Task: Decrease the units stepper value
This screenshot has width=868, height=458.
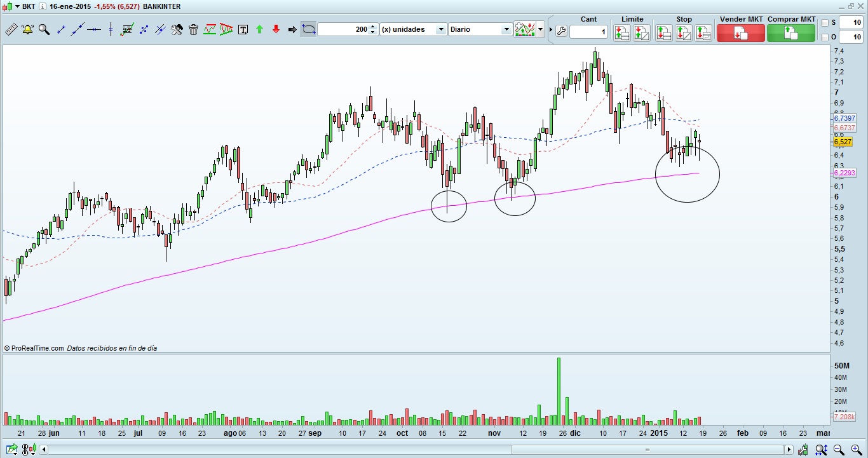Action: pos(373,32)
